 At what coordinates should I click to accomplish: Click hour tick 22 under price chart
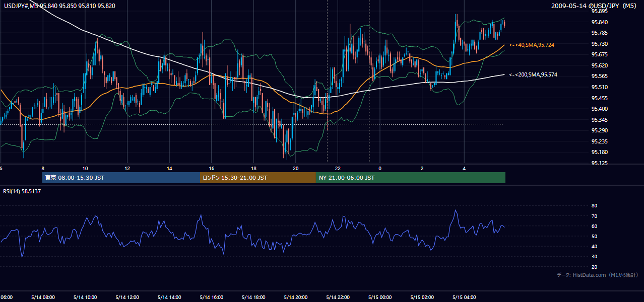point(338,168)
